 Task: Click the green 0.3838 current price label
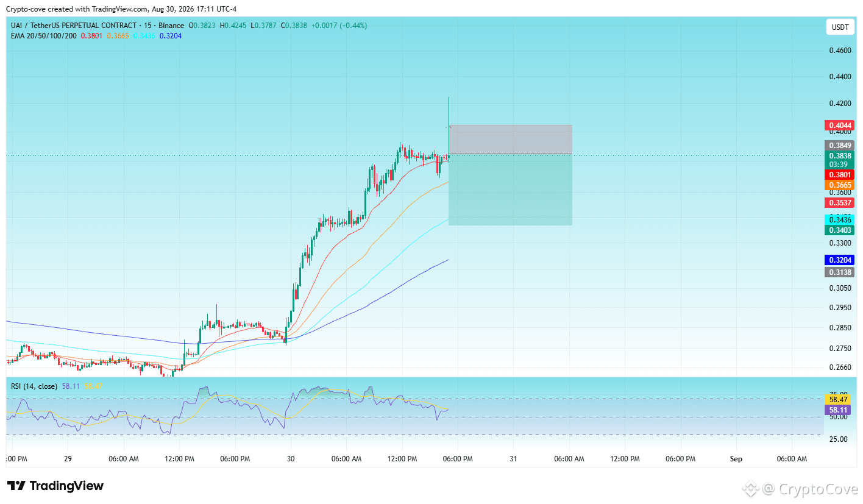point(839,156)
